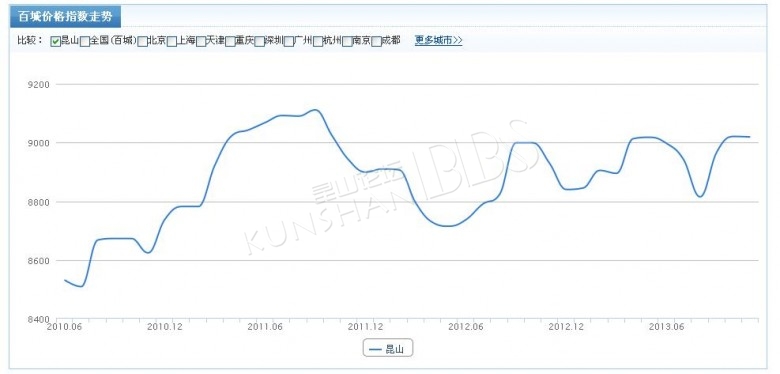Check the 天津 city box

[x=201, y=42]
